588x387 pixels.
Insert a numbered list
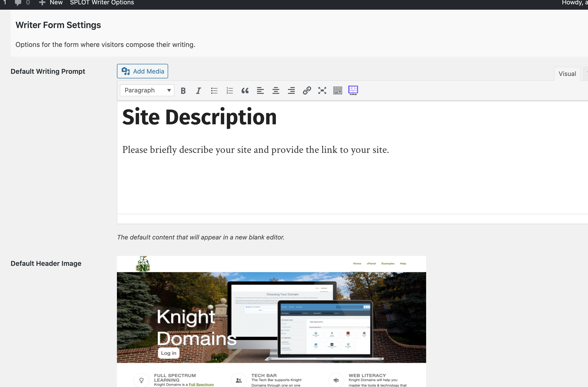pyautogui.click(x=229, y=90)
